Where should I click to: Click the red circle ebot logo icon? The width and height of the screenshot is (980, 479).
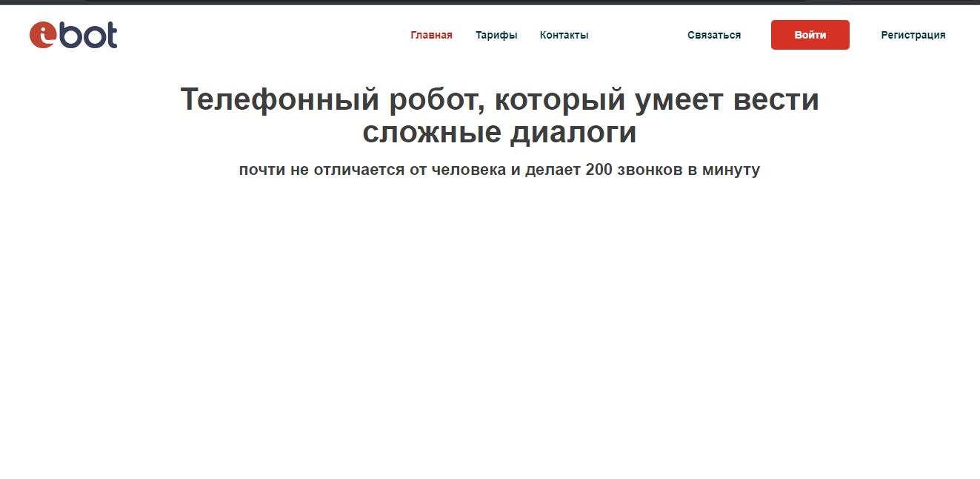coord(43,35)
